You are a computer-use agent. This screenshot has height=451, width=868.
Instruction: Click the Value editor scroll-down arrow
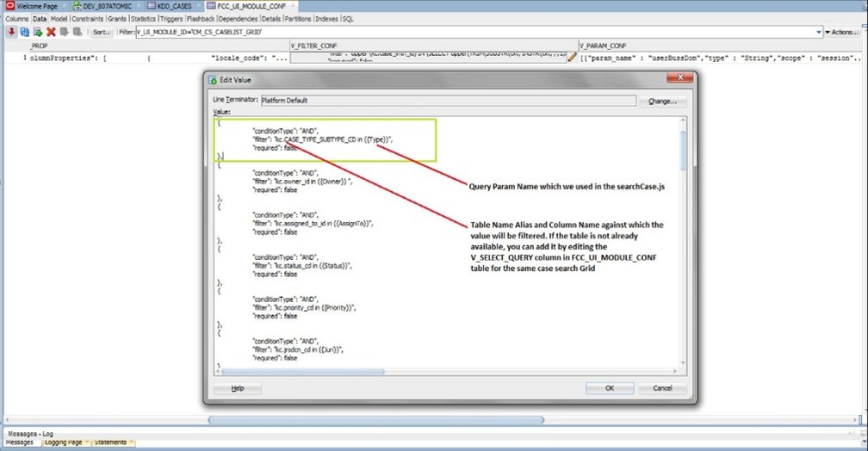click(x=683, y=363)
